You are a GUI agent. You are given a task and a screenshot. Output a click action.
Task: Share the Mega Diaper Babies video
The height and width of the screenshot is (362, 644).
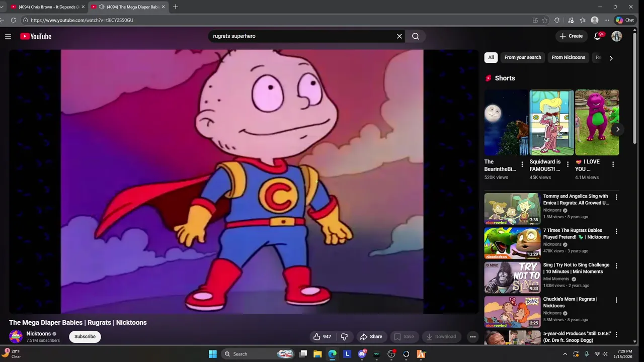point(371,337)
